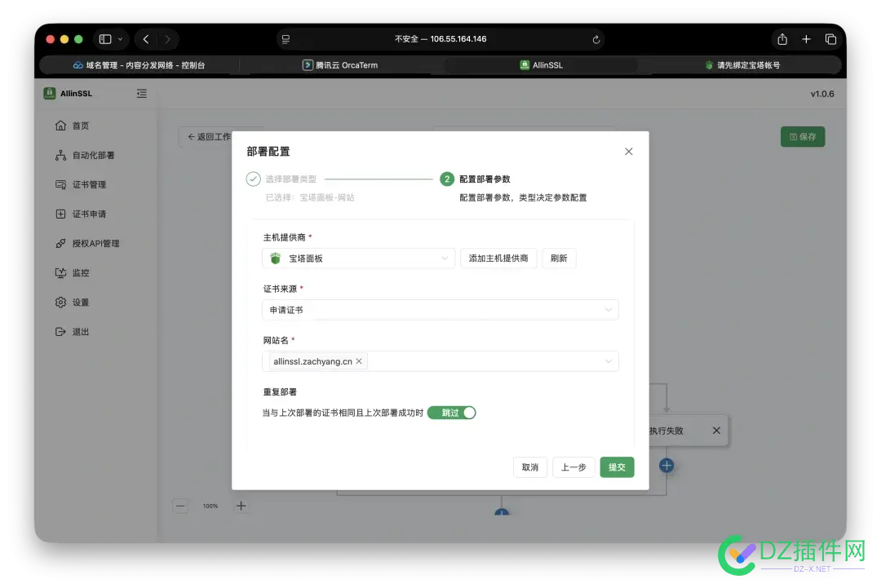The image size is (881, 588).
Task: Switch to 请先绑定宝塔帐号 tab
Action: click(742, 65)
